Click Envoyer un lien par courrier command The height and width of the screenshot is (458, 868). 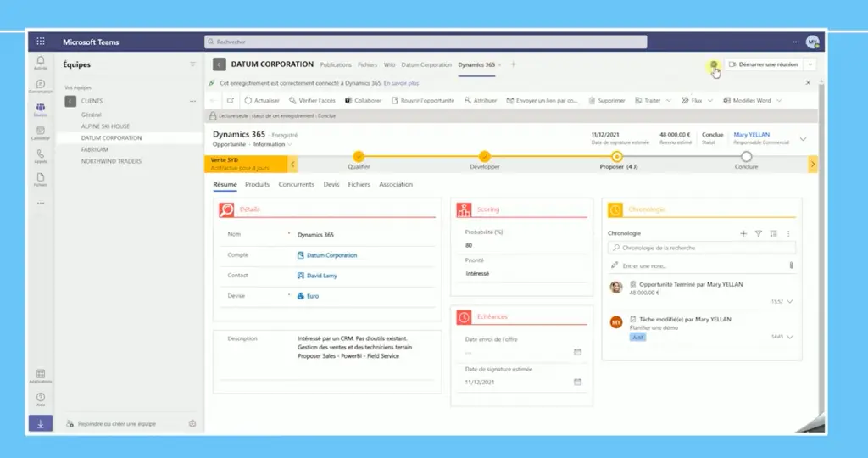[x=542, y=101]
